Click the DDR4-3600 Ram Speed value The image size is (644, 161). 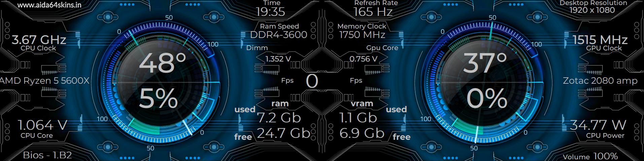click(279, 35)
